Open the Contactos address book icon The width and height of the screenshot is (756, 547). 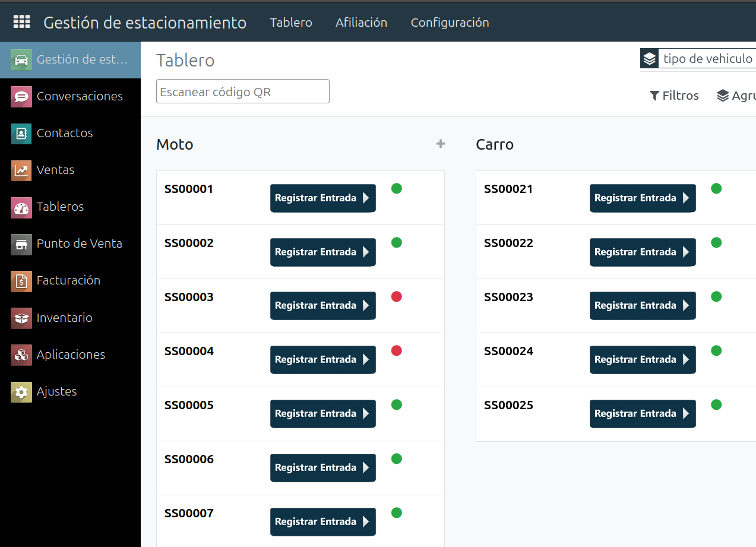coord(21,133)
